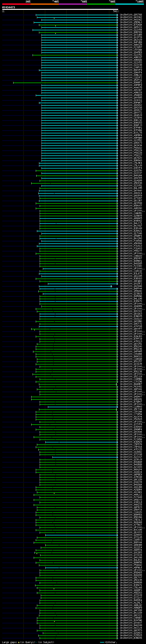Select the UniRef100_C5YSN4 label
The height and width of the screenshot is (644, 146).
coord(131,50)
